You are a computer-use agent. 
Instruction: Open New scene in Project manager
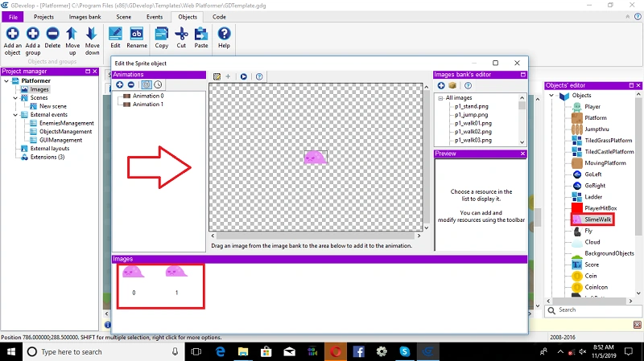tap(53, 106)
